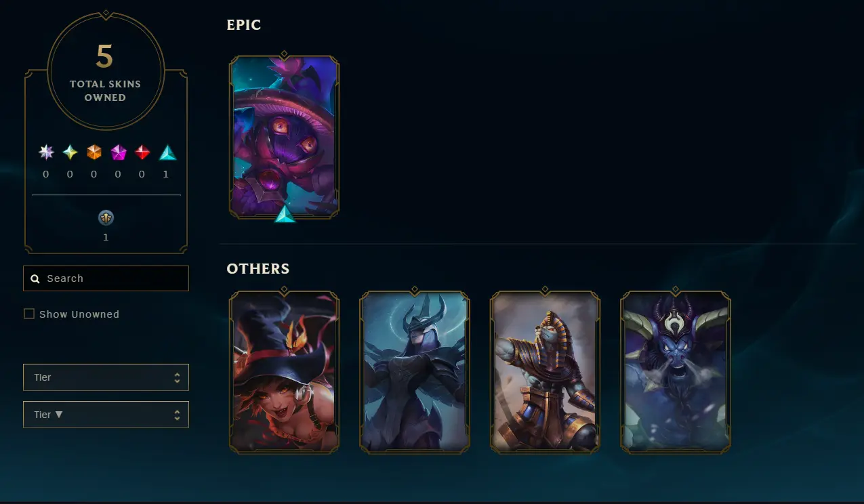Click the red Legendary tier gem icon
This screenshot has height=504, width=864.
click(x=142, y=152)
